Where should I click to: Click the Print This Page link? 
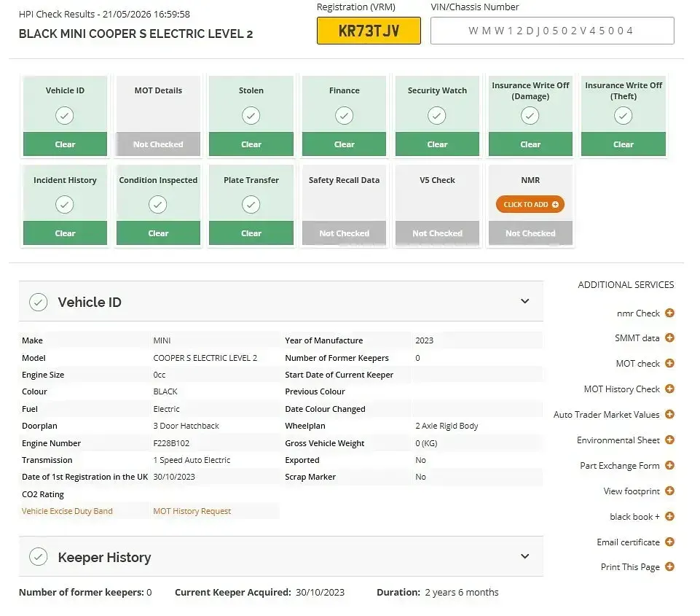[x=630, y=567]
